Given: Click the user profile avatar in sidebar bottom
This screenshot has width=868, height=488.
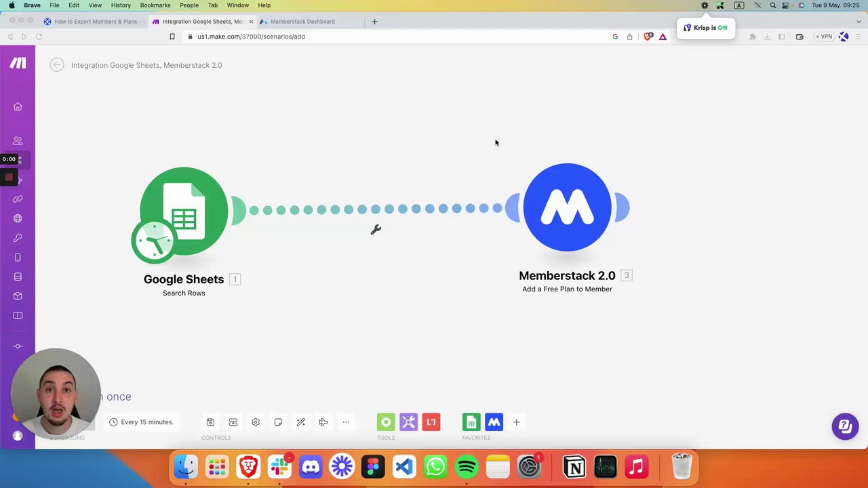Looking at the screenshot, I should pos(18,436).
